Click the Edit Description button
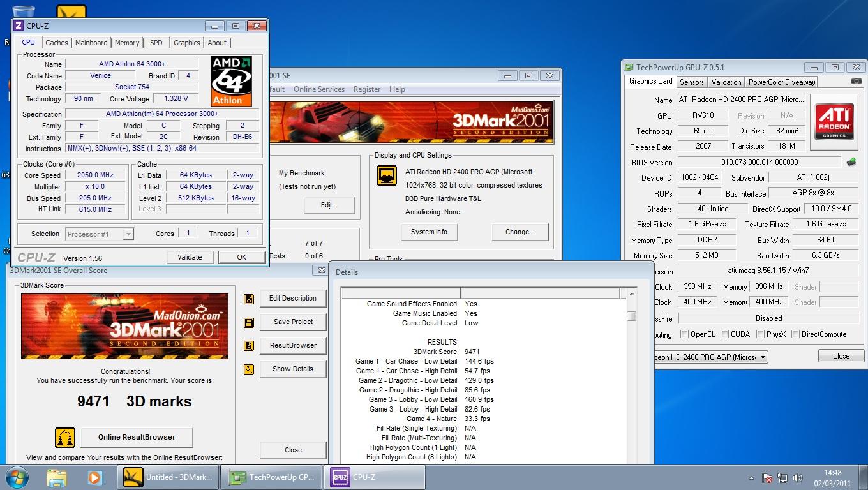 (293, 299)
